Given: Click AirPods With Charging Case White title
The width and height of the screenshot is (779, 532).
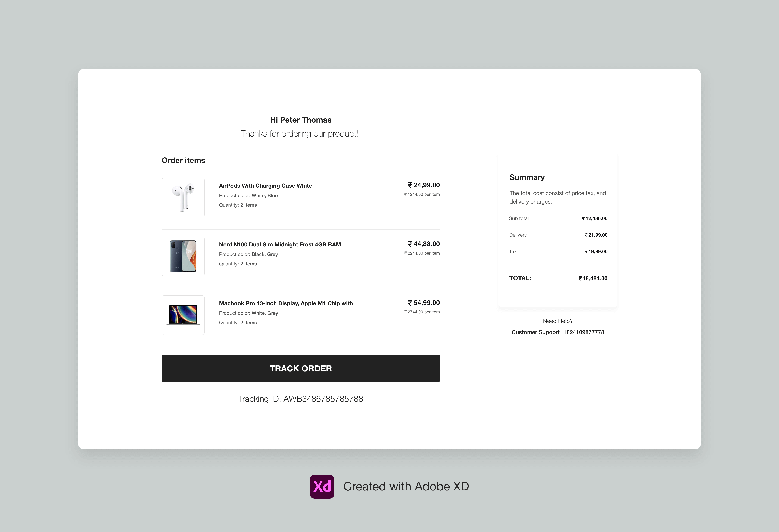Looking at the screenshot, I should (265, 186).
